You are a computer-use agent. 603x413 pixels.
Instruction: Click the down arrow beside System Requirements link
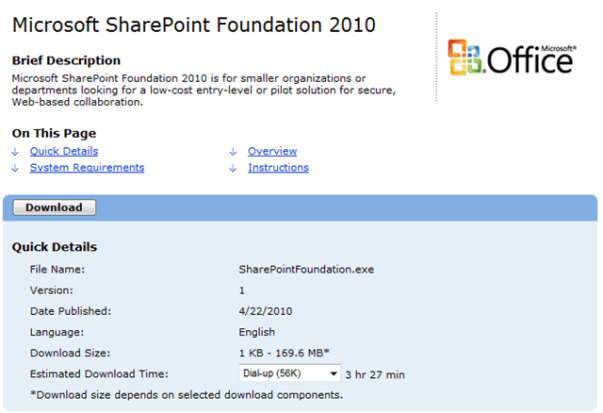[x=15, y=168]
